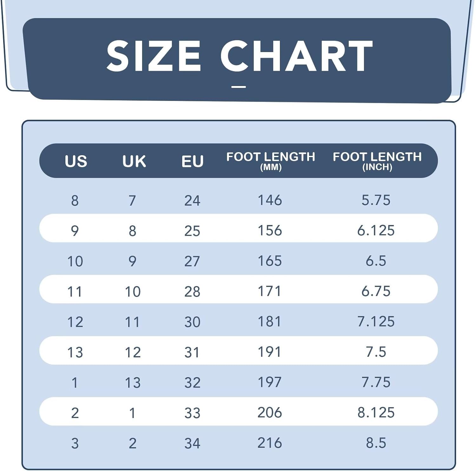Select the EU size 34 cell
476x471 pixels.
[x=192, y=443]
